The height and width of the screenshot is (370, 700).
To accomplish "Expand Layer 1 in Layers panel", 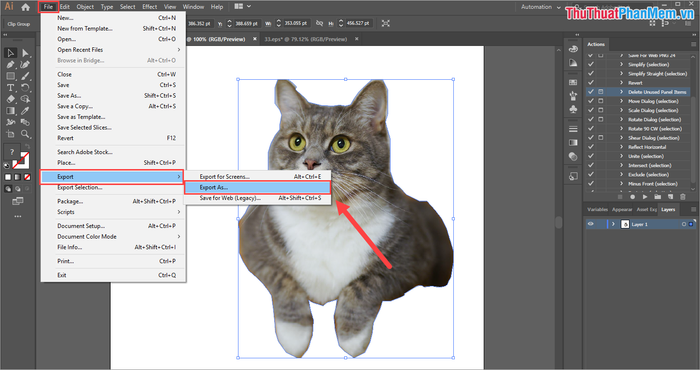I will 613,224.
